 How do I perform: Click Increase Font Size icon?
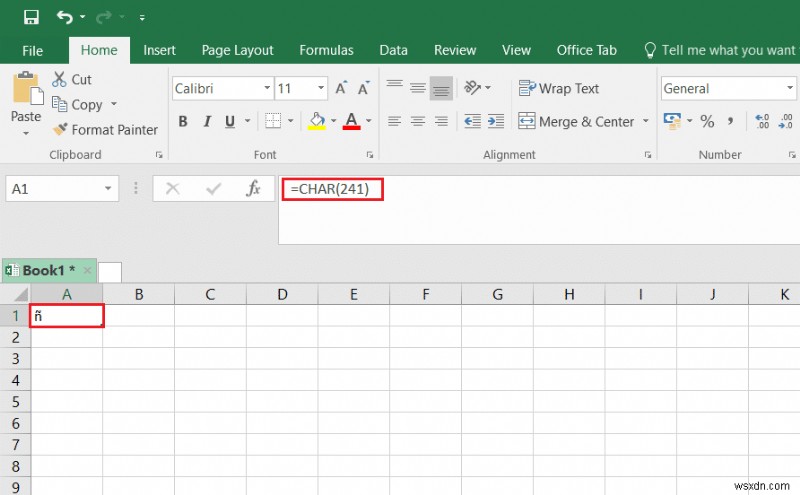341,88
